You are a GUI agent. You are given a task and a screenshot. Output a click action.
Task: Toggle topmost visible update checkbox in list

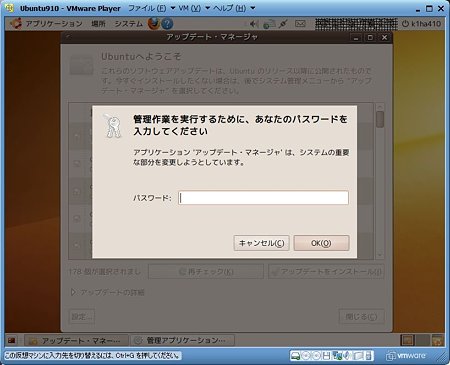tap(77, 136)
